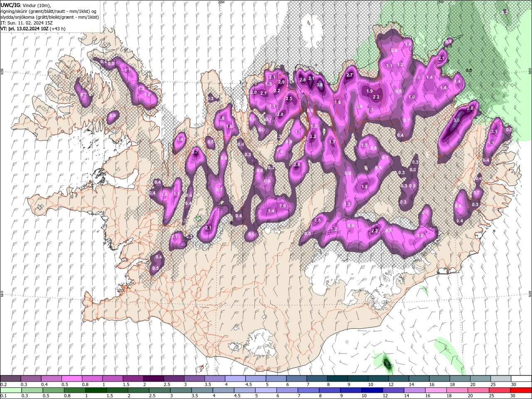532x399 pixels.
Task: Select the dark teal 8 snow legend swatch
Action: pyautogui.click(x=337, y=379)
